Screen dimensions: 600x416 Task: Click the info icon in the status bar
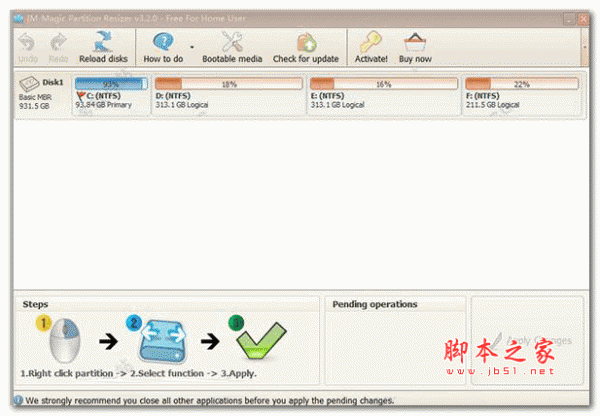click(x=18, y=400)
